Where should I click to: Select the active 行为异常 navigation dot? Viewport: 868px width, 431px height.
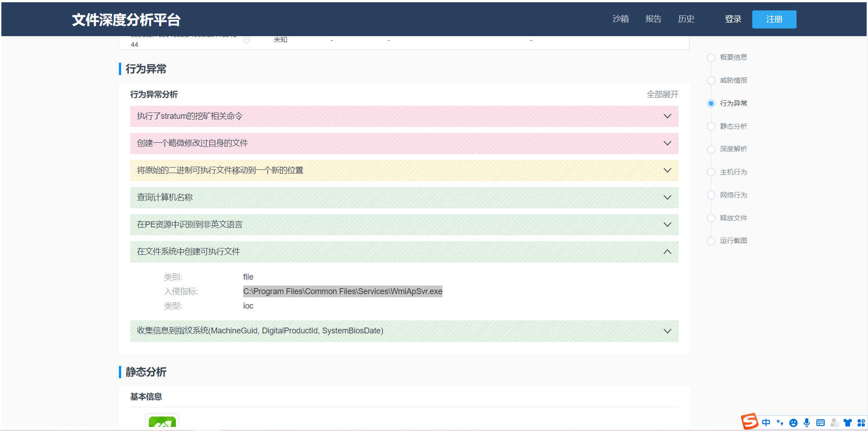tap(711, 103)
